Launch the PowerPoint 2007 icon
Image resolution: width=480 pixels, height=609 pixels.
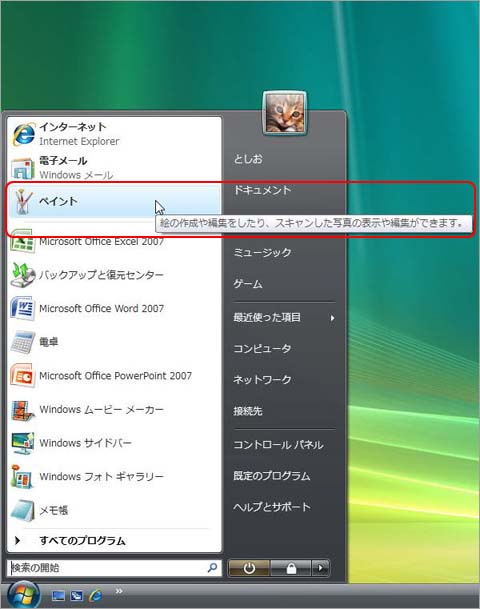[x=23, y=376]
